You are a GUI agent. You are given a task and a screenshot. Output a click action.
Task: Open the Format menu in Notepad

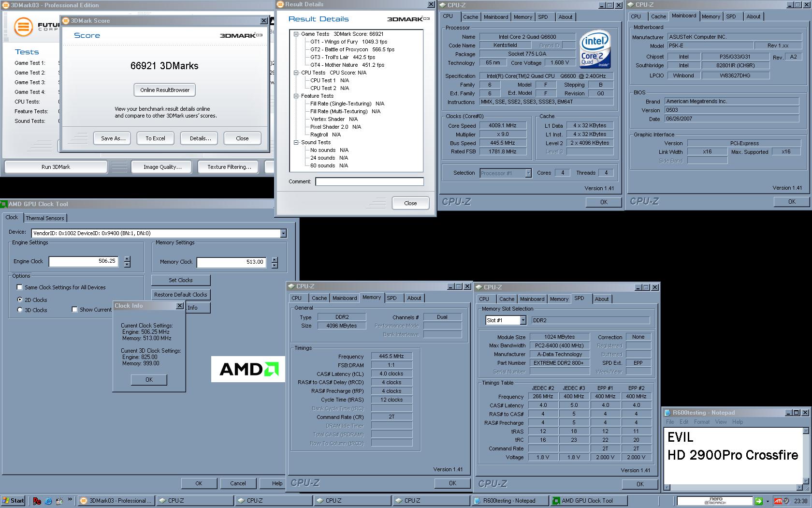[x=702, y=422]
